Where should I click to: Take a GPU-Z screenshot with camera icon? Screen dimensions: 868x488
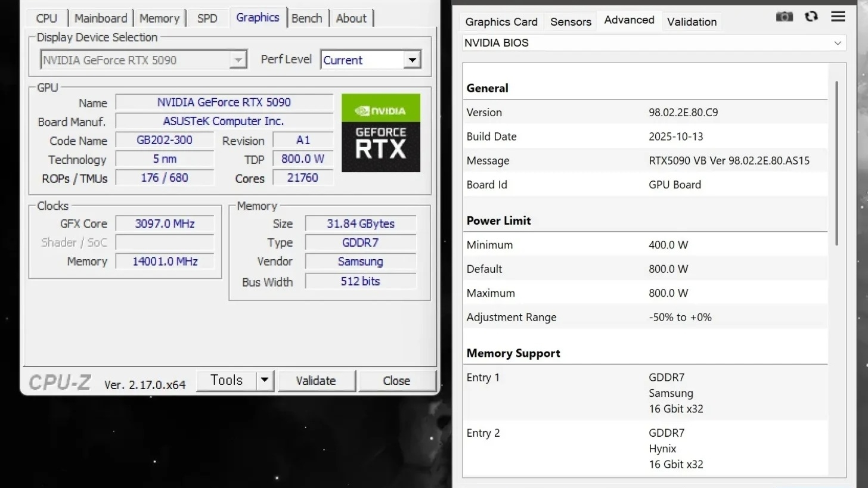(785, 17)
